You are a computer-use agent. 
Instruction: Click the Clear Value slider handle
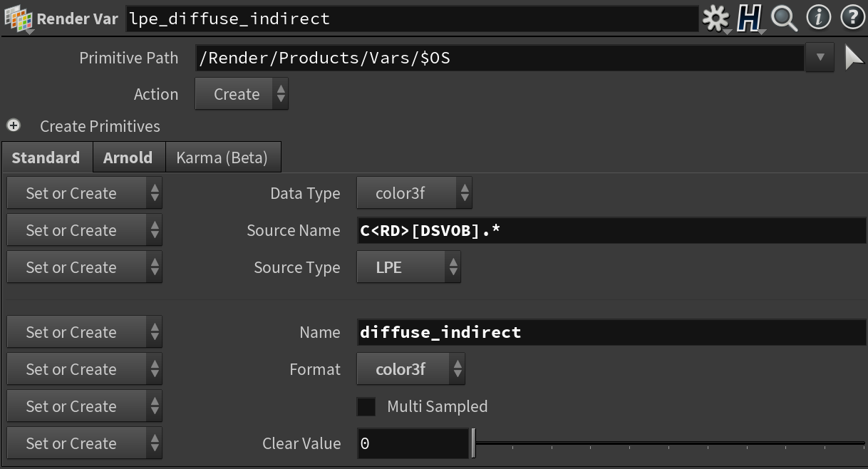click(473, 443)
